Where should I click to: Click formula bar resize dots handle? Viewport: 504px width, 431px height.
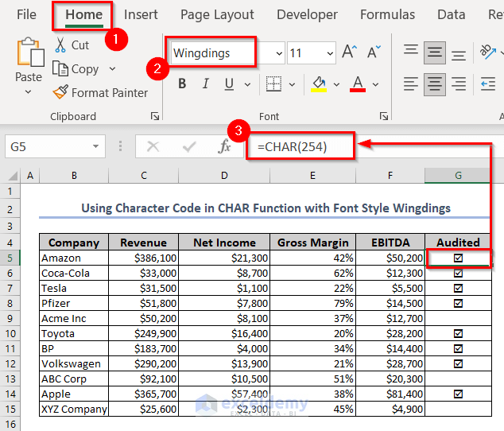(x=120, y=146)
